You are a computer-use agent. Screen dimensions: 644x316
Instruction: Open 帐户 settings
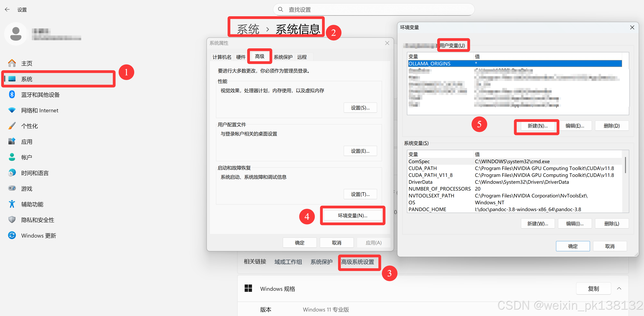point(27,157)
